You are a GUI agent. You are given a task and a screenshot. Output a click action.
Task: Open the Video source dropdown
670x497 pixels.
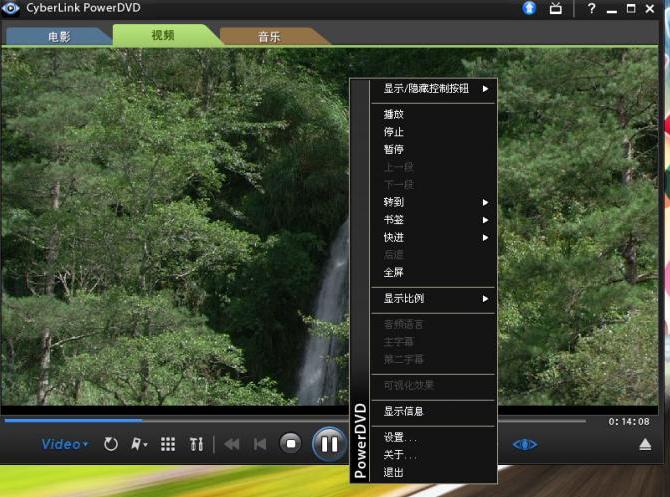tap(64, 444)
